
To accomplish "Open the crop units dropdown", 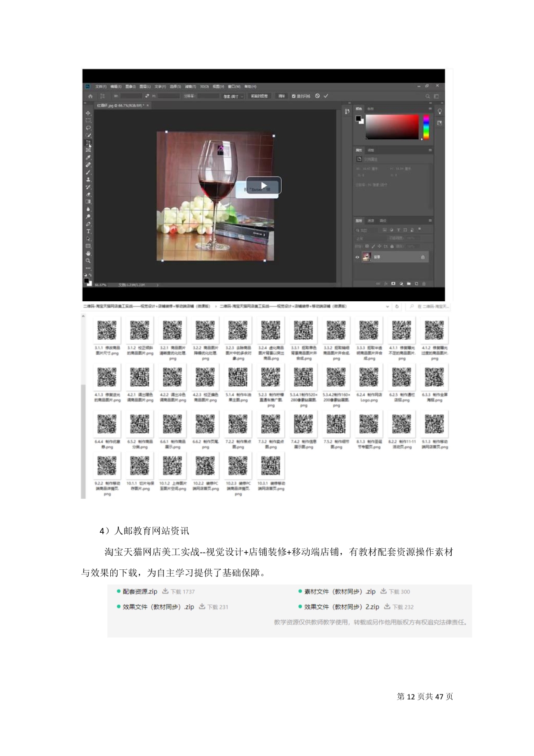I will (x=233, y=96).
